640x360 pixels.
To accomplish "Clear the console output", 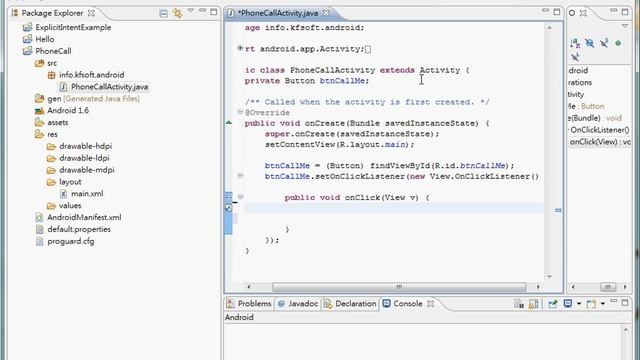I will click(x=519, y=304).
